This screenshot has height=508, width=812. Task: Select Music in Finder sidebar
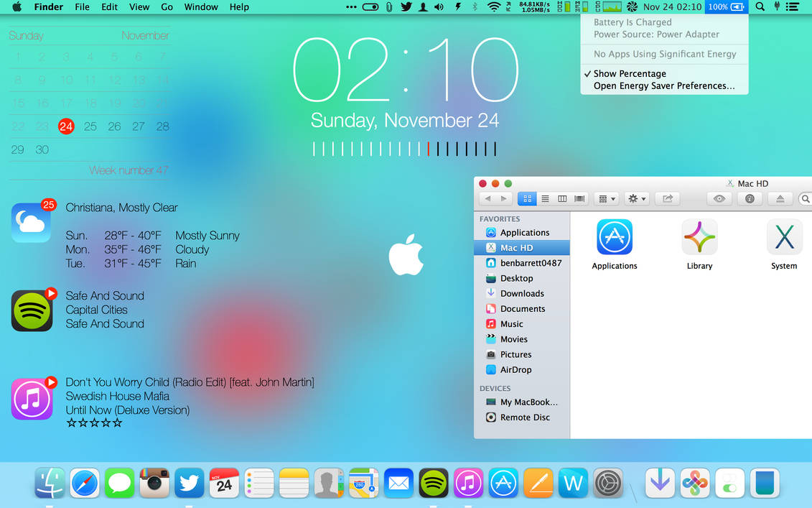click(521, 324)
